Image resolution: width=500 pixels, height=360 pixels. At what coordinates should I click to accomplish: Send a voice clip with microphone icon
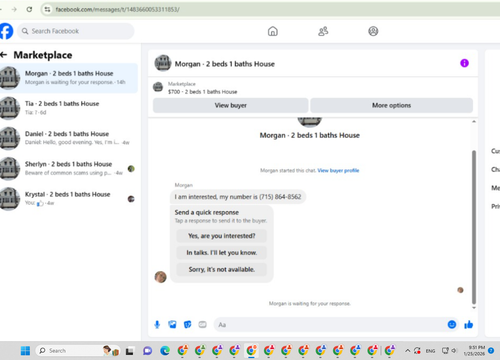[157, 324]
